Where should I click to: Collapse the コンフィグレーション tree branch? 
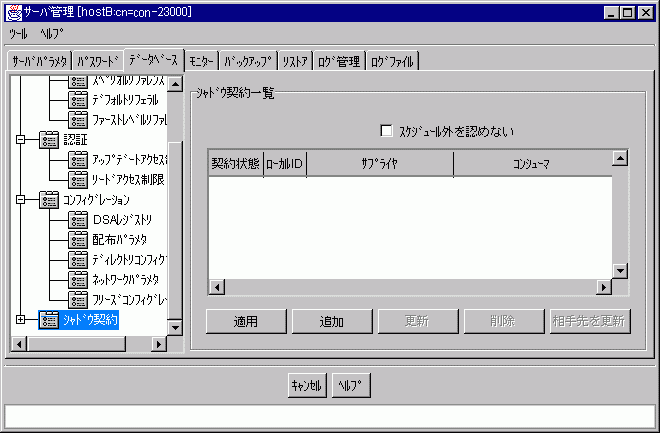[x=20, y=199]
